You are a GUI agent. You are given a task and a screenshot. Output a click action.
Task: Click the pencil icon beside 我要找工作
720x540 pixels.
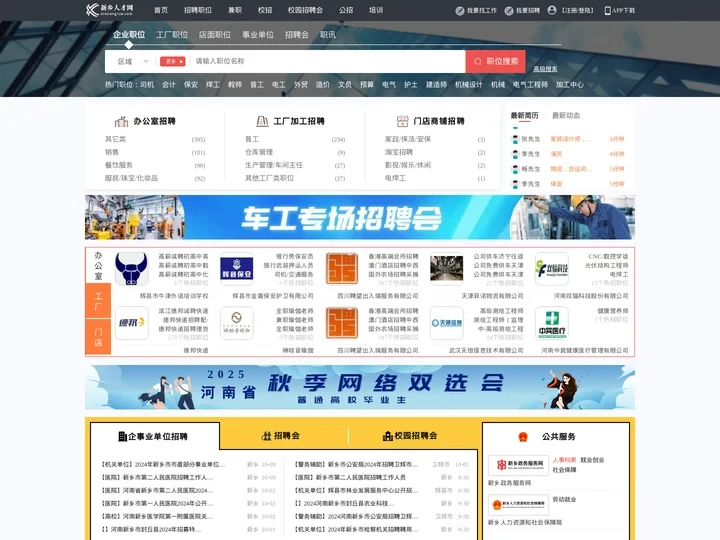coord(460,11)
